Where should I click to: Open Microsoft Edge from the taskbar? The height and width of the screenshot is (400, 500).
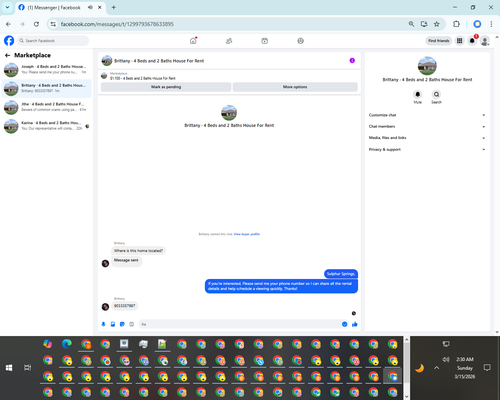[x=67, y=344]
